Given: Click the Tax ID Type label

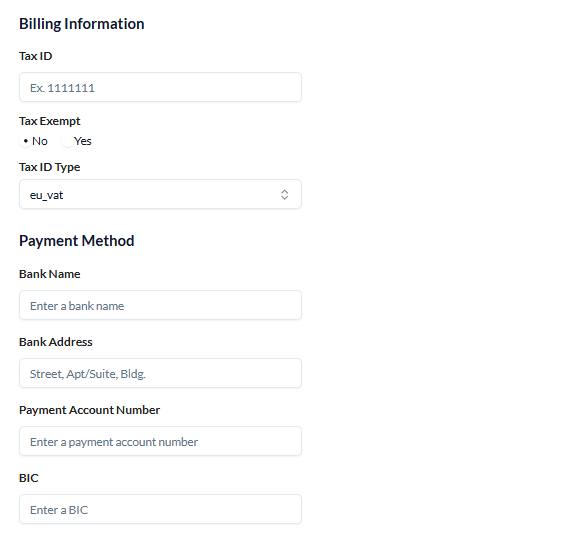Looking at the screenshot, I should (x=50, y=167).
